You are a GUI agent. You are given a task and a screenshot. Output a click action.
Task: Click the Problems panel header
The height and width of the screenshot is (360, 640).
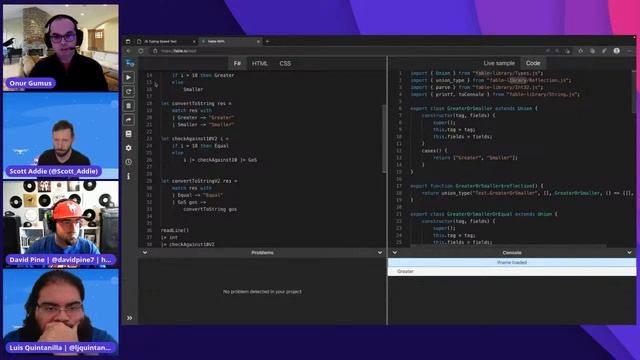click(262, 253)
